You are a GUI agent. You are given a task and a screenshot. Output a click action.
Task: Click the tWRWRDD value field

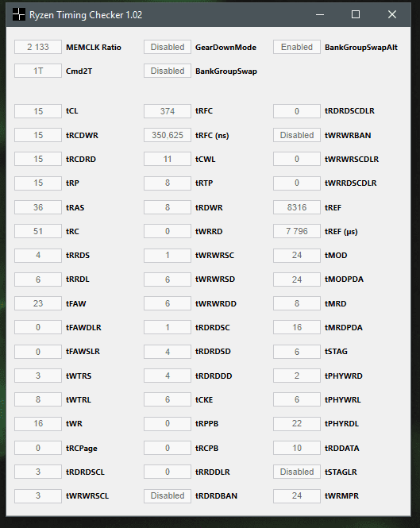tap(168, 303)
